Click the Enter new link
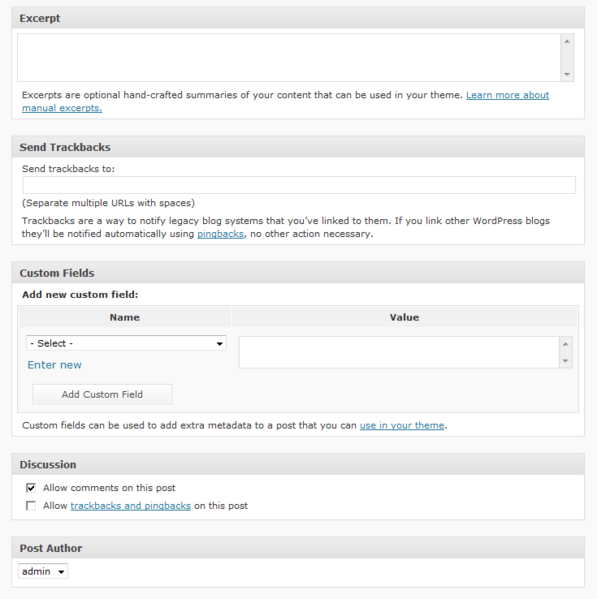This screenshot has width=597, height=599. [55, 365]
